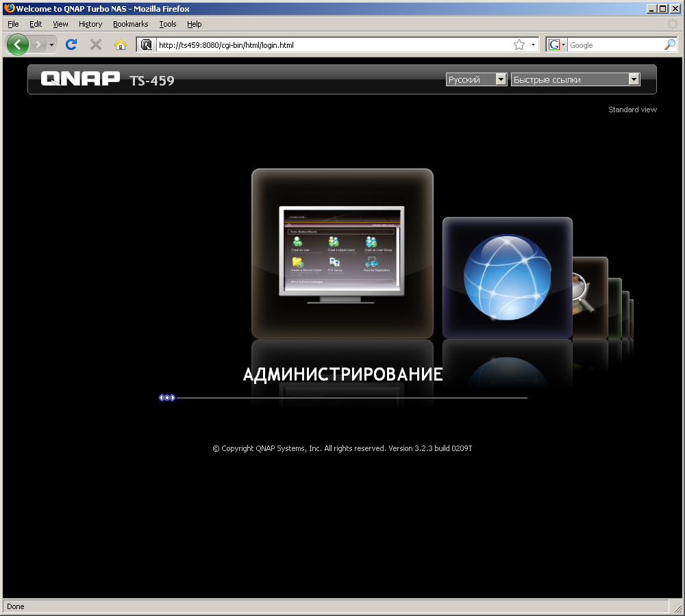This screenshot has width=685, height=616.
Task: Open the File menu
Action: click(13, 24)
